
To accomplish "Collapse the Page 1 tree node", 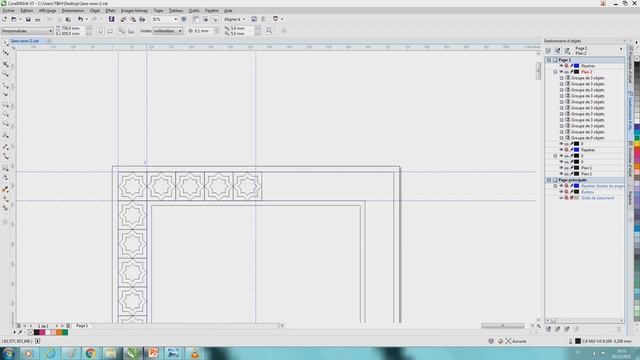I will (x=549, y=60).
